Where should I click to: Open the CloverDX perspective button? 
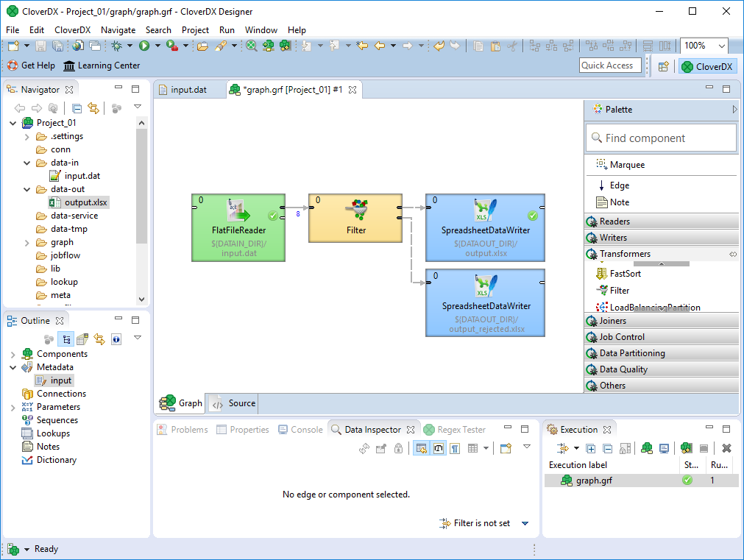click(706, 66)
